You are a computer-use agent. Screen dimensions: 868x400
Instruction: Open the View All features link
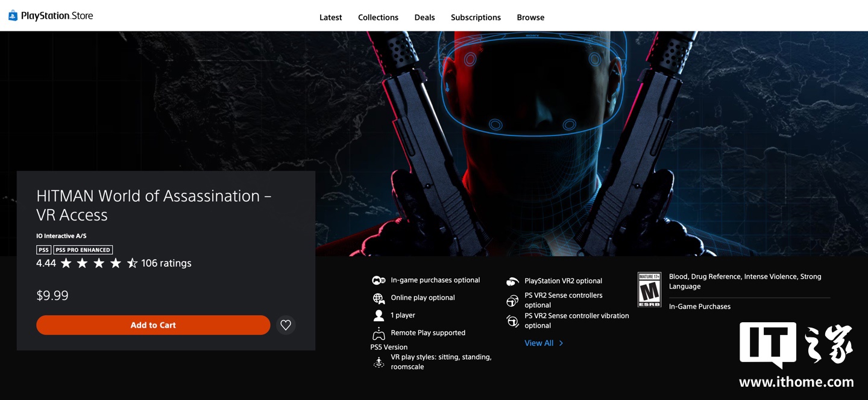[538, 343]
